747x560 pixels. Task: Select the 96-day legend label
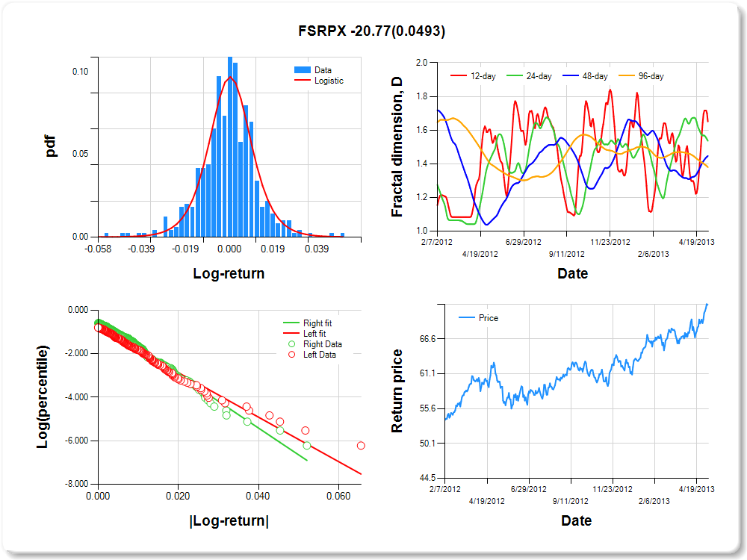click(651, 76)
